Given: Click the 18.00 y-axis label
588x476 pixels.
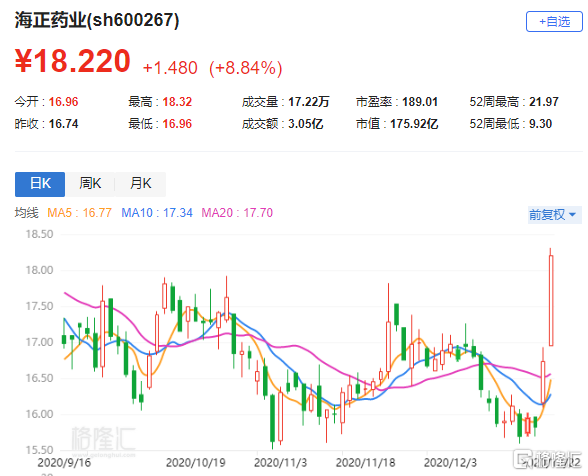Looking at the screenshot, I should coord(39,270).
